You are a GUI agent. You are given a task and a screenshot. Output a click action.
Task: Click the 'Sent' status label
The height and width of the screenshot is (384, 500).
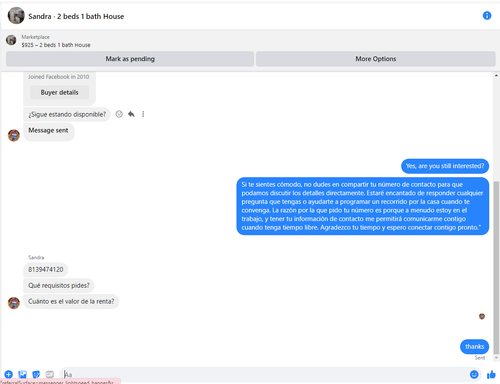click(480, 358)
